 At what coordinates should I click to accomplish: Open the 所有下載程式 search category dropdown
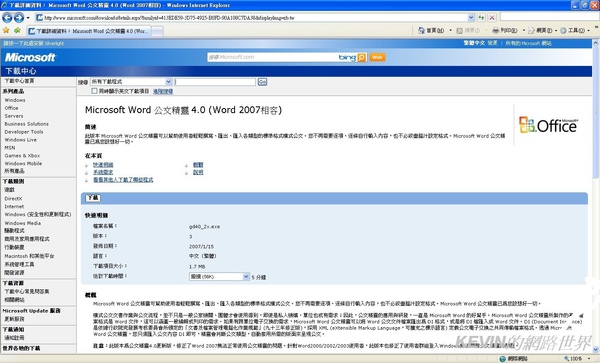tap(131, 81)
